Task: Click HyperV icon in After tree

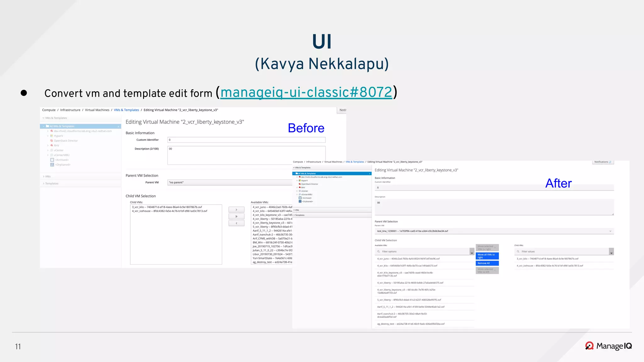Action: [300, 181]
